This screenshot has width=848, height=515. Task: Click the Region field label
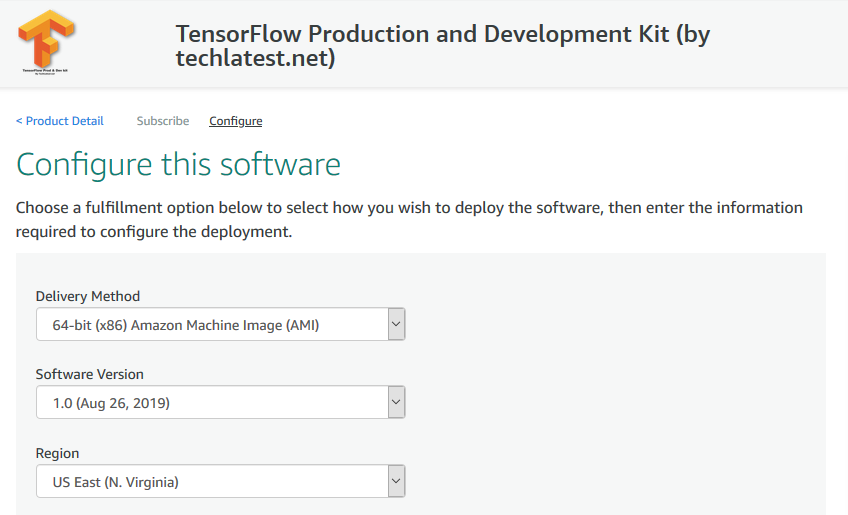point(57,453)
